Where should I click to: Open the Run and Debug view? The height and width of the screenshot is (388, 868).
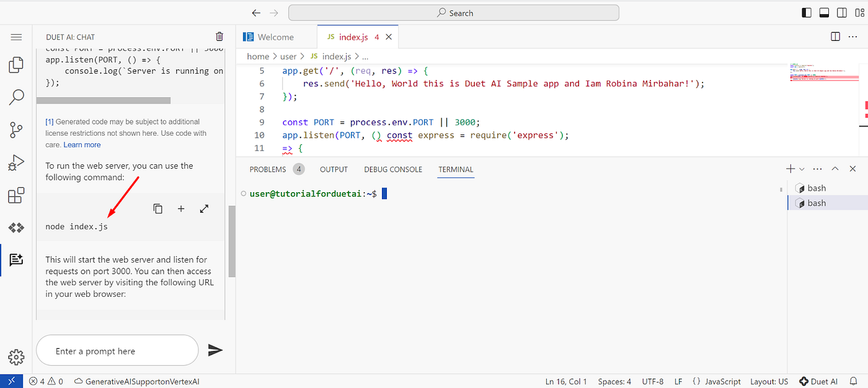(x=16, y=163)
